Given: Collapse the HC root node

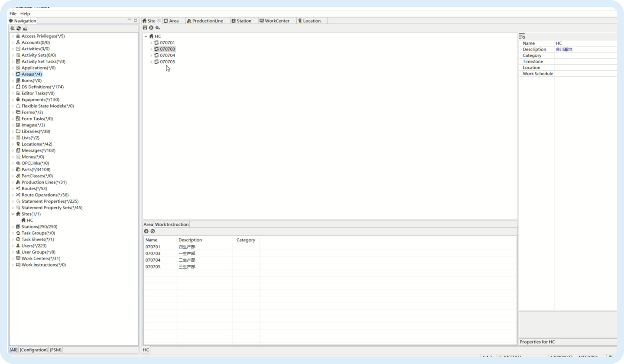Looking at the screenshot, I should click(146, 36).
